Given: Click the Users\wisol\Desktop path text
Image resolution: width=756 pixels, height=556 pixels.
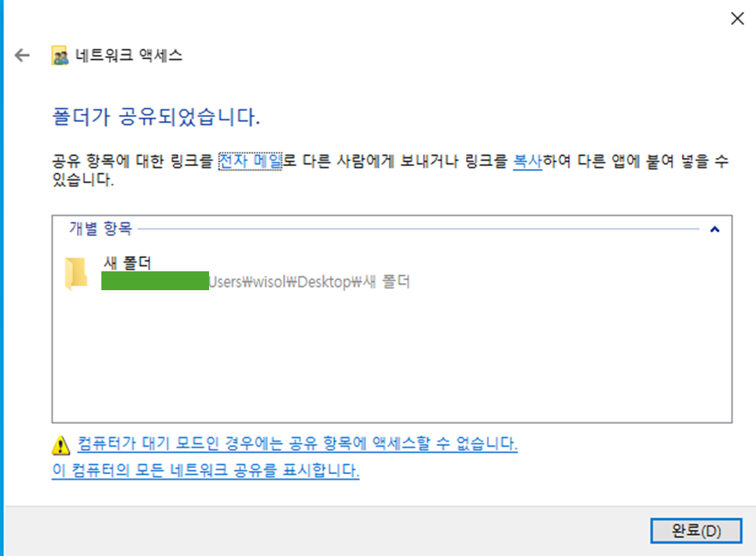Looking at the screenshot, I should click(309, 282).
